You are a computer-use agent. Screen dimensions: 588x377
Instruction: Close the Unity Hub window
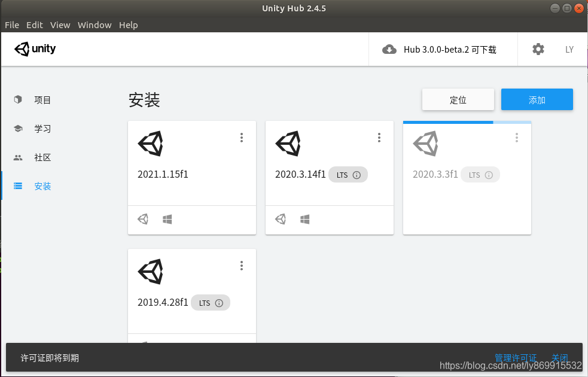click(x=579, y=8)
